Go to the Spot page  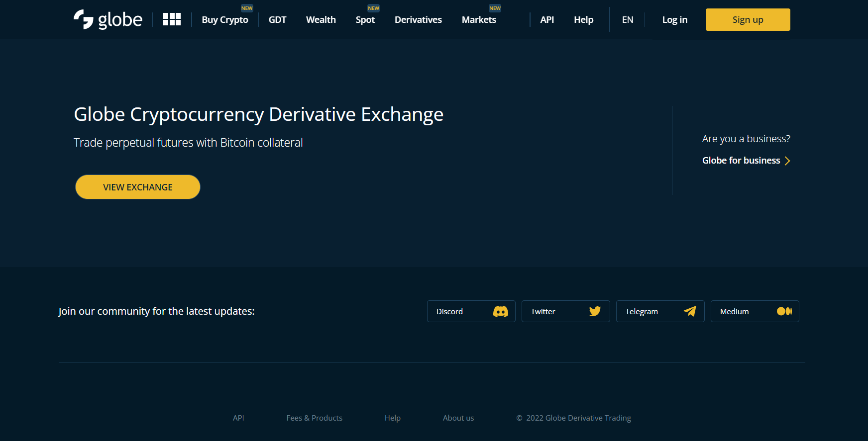pyautogui.click(x=365, y=20)
